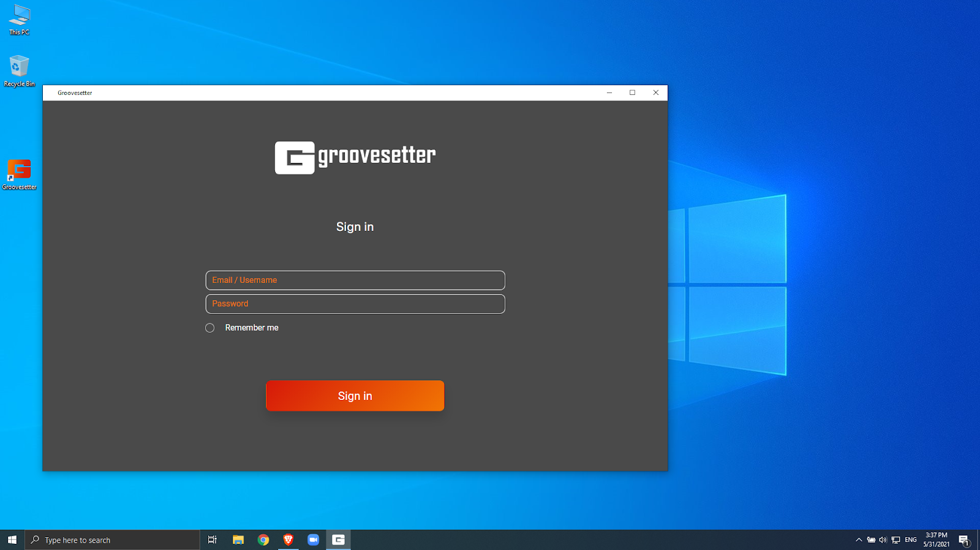Enable the Remember me radio option
Image resolution: width=980 pixels, height=550 pixels.
(x=210, y=328)
